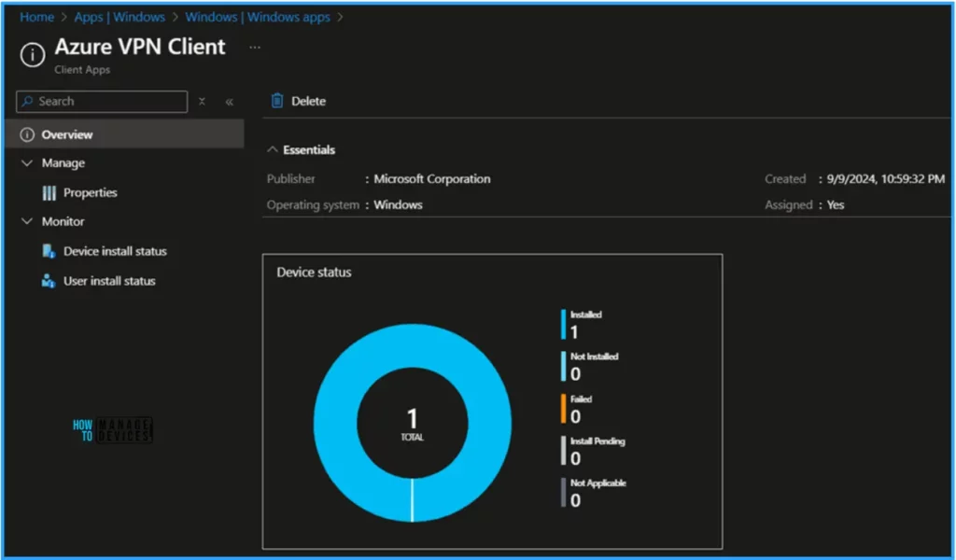Screen dimensions: 956x560
Task: Click the Client Apps subtitle
Action: pos(82,69)
